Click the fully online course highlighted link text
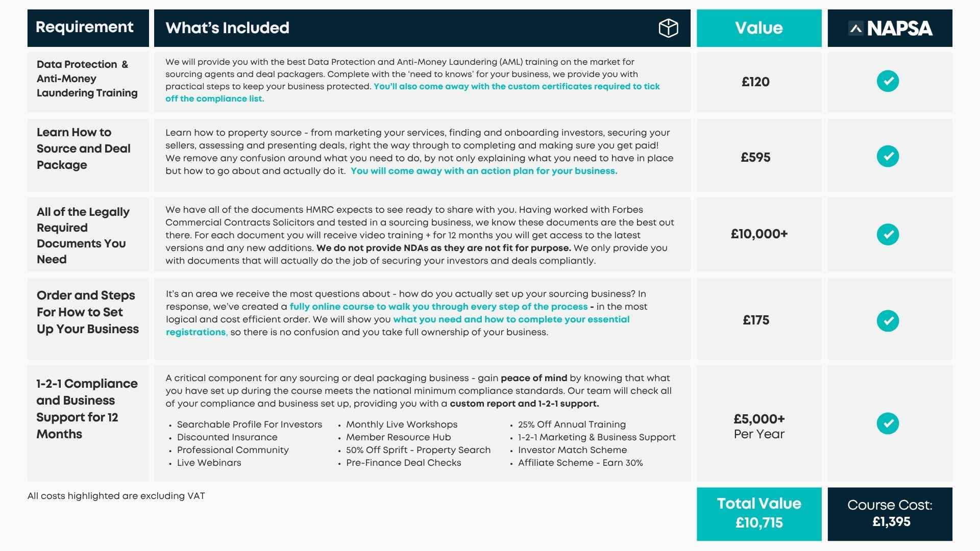 click(438, 307)
